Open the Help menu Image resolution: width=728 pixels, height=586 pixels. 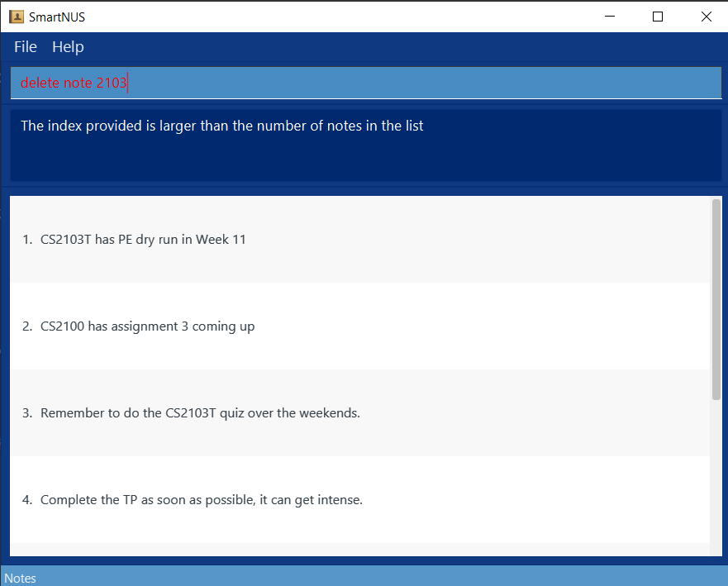pyautogui.click(x=68, y=47)
